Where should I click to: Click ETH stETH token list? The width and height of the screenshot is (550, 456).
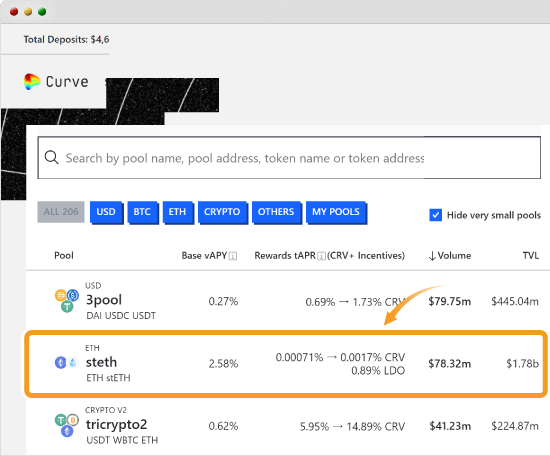coord(108,378)
